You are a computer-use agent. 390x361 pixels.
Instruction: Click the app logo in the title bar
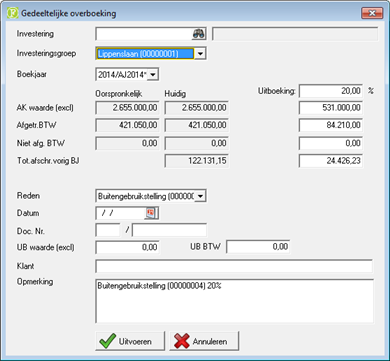coord(13,14)
